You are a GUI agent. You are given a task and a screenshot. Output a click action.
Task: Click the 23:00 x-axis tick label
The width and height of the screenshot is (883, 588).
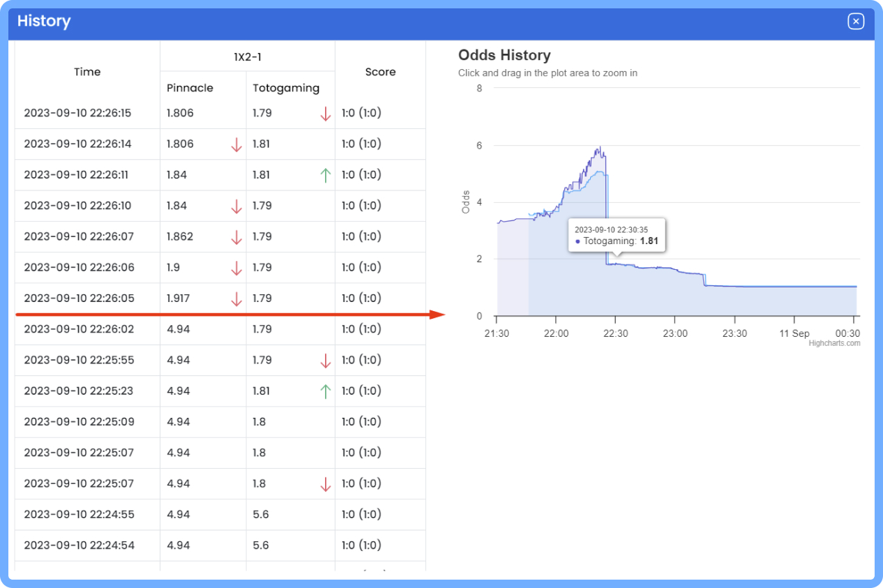click(675, 333)
